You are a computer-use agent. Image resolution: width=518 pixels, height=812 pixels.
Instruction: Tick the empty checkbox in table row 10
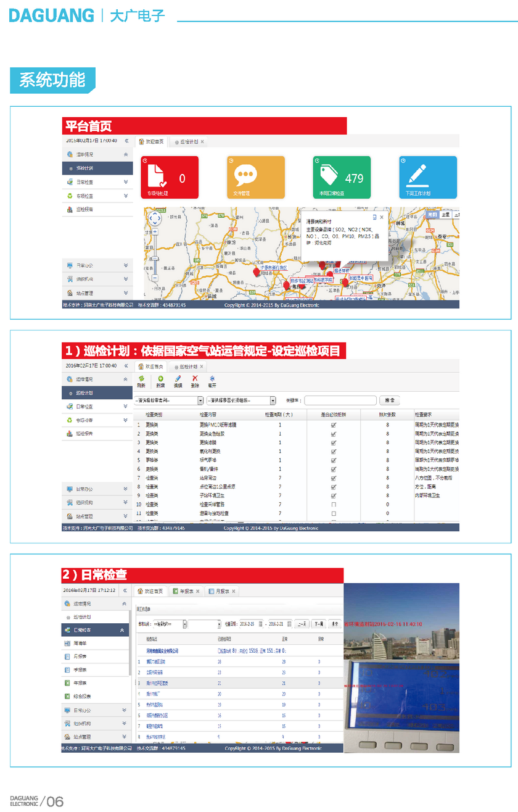(x=334, y=504)
